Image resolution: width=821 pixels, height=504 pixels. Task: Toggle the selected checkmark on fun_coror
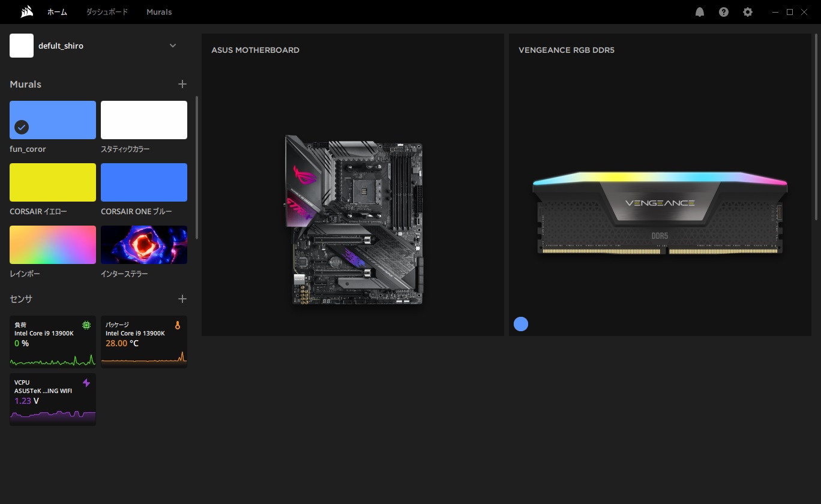point(22,127)
